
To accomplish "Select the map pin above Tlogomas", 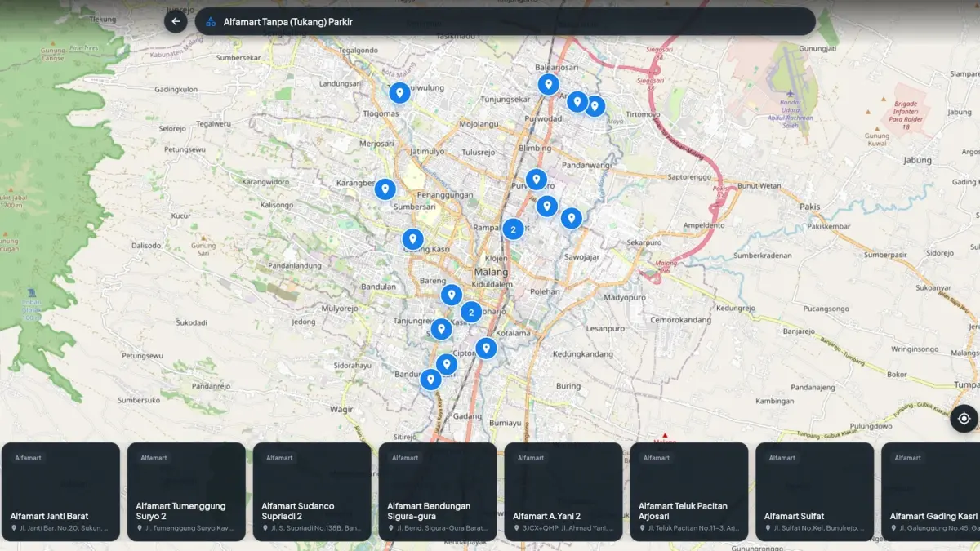I will point(399,93).
